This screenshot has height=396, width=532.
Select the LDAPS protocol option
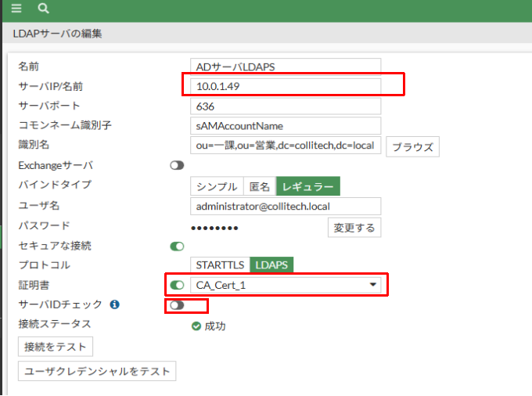[271, 265]
